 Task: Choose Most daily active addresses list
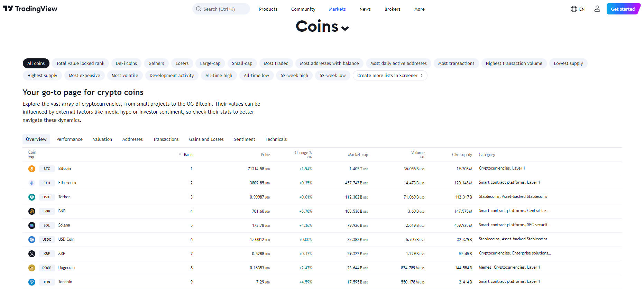(x=398, y=64)
